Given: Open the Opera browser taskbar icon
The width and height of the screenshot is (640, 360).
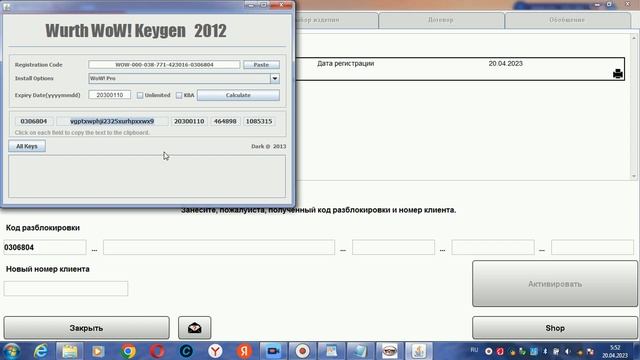Looking at the screenshot, I should tap(157, 351).
